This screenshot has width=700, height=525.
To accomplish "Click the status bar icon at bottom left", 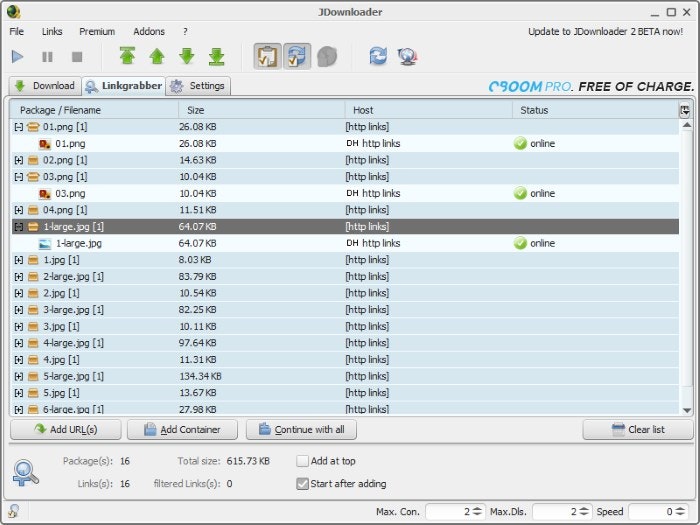I will [13, 511].
